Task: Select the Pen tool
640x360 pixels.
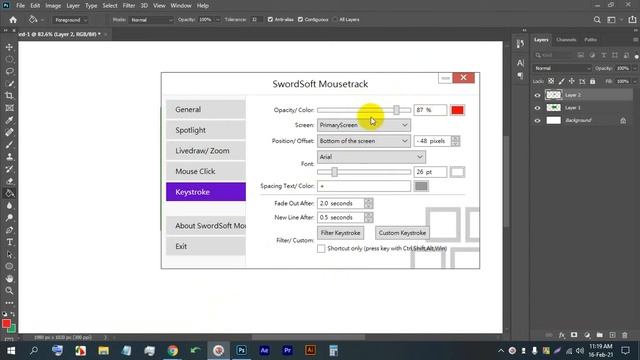Action: point(9,230)
